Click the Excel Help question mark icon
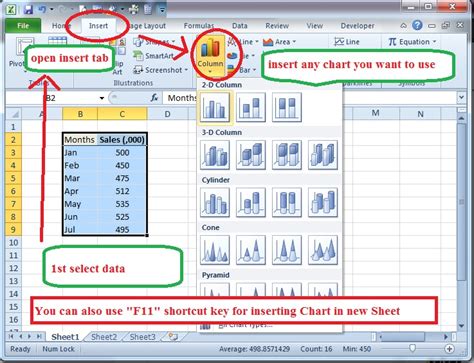Viewport: 474px width, 363px height. pos(417,25)
